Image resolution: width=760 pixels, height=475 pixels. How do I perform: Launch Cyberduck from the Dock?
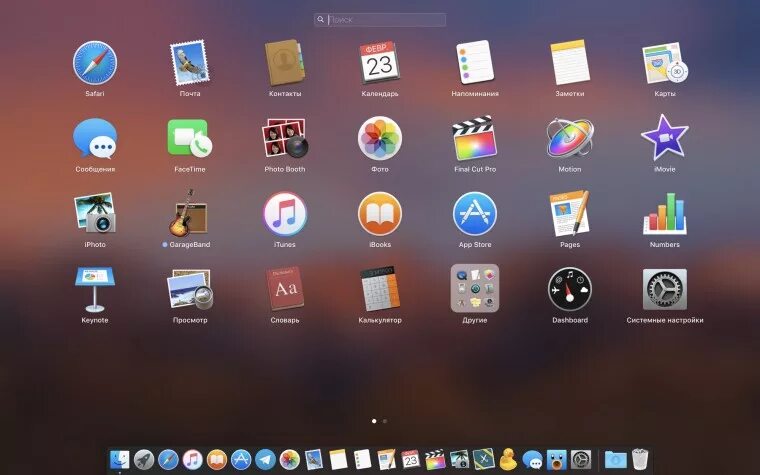point(508,459)
